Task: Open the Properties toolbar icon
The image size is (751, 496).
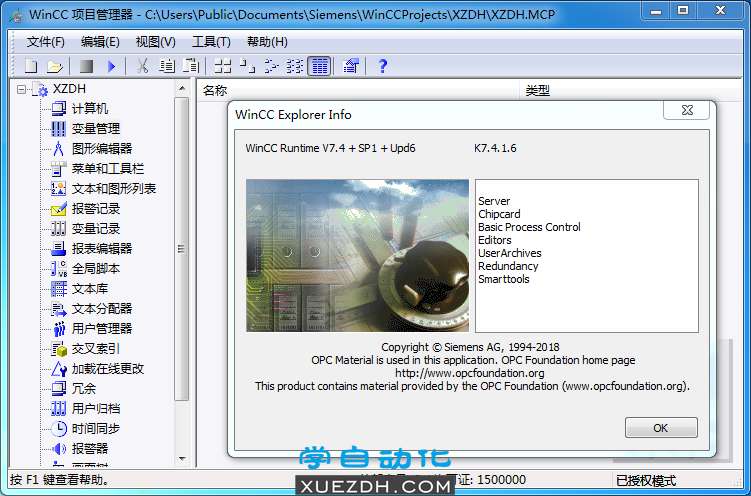Action: coord(351,66)
